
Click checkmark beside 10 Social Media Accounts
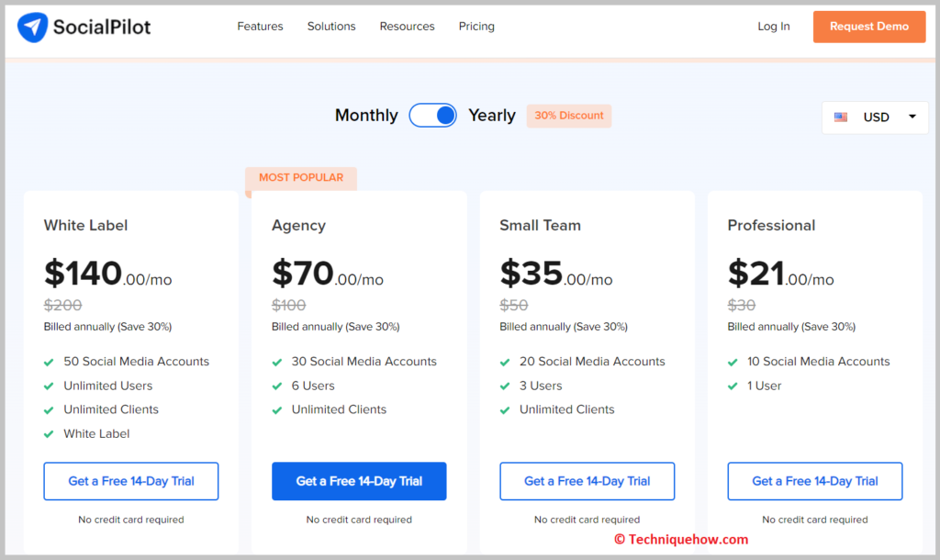point(733,362)
